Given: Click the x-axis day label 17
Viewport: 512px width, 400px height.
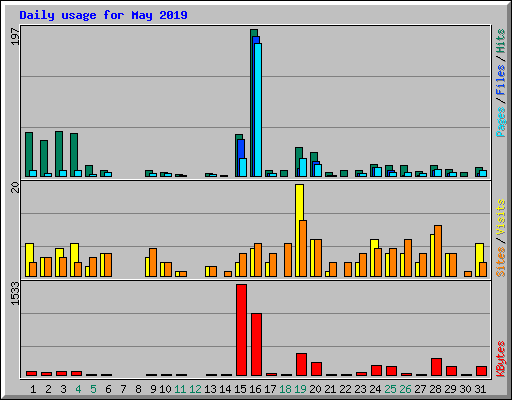Looking at the screenshot, I should point(270,389).
